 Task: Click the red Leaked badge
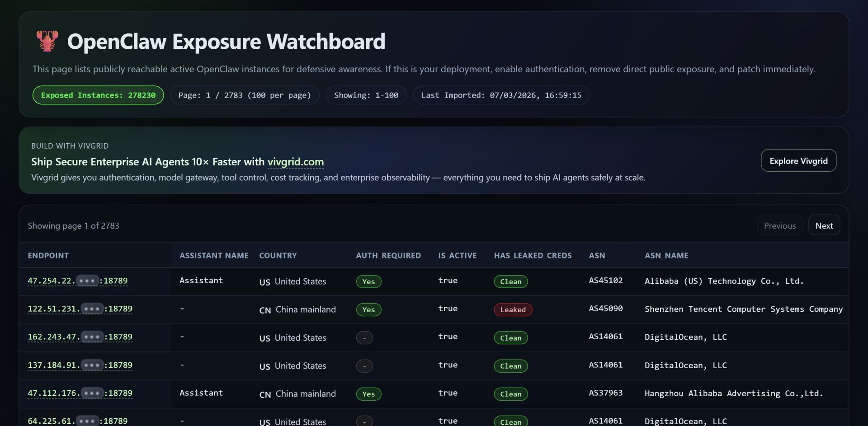[x=513, y=310]
